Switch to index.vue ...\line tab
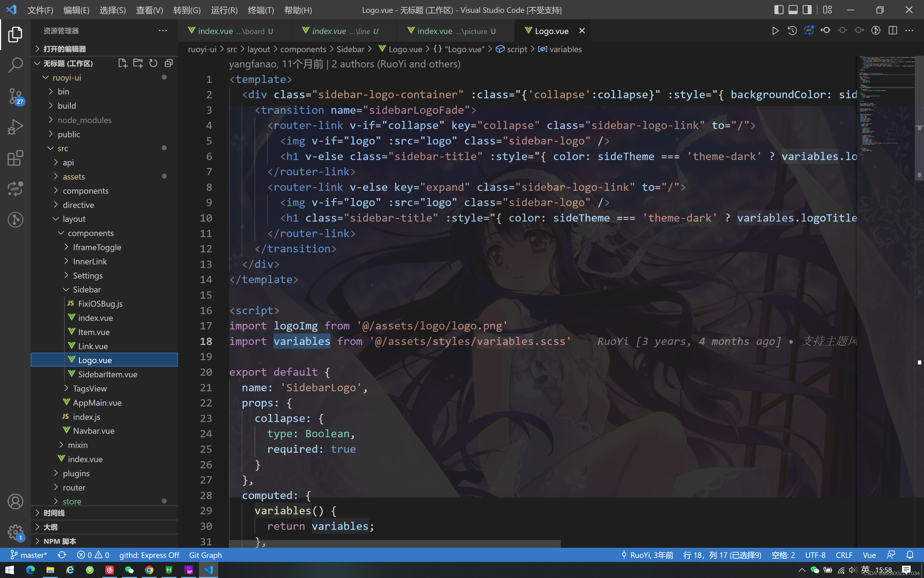This screenshot has width=924, height=578. pyautogui.click(x=345, y=31)
